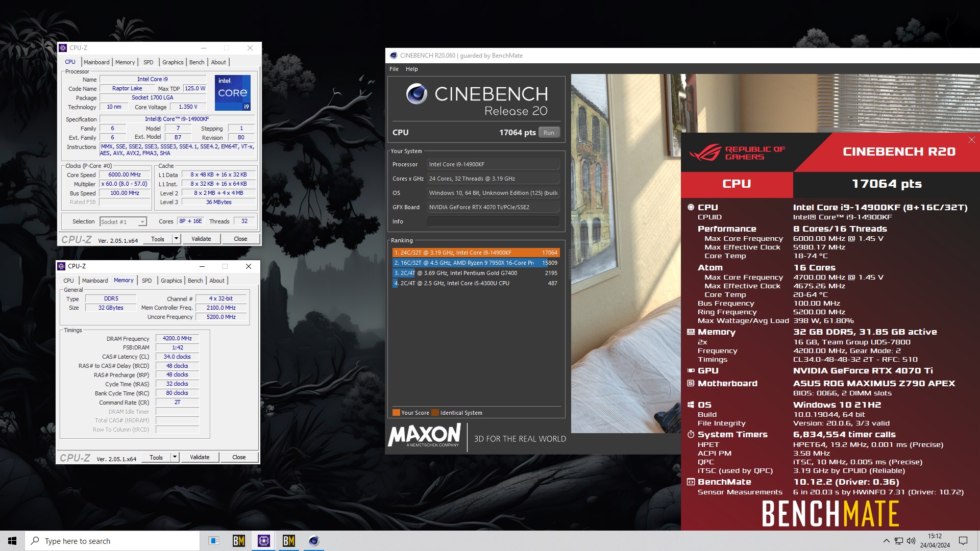980x551 pixels.
Task: Click the BenchMate version icon
Action: tap(691, 482)
